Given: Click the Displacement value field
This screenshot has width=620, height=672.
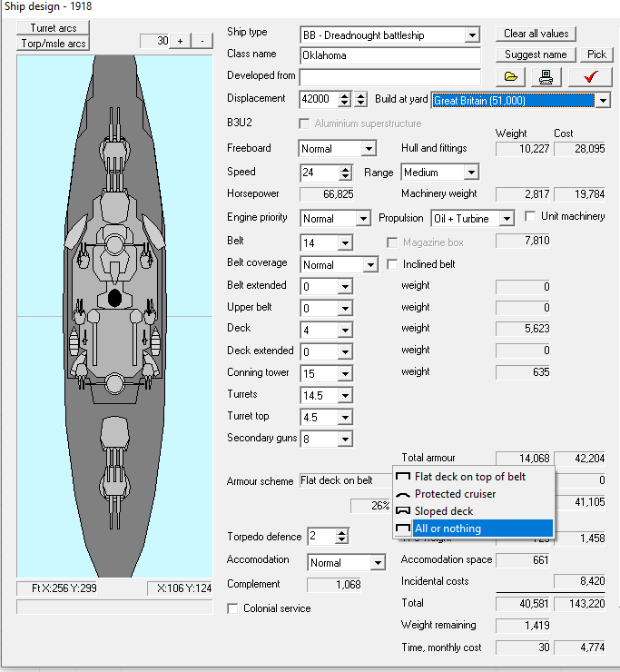Looking at the screenshot, I should pos(320,99).
